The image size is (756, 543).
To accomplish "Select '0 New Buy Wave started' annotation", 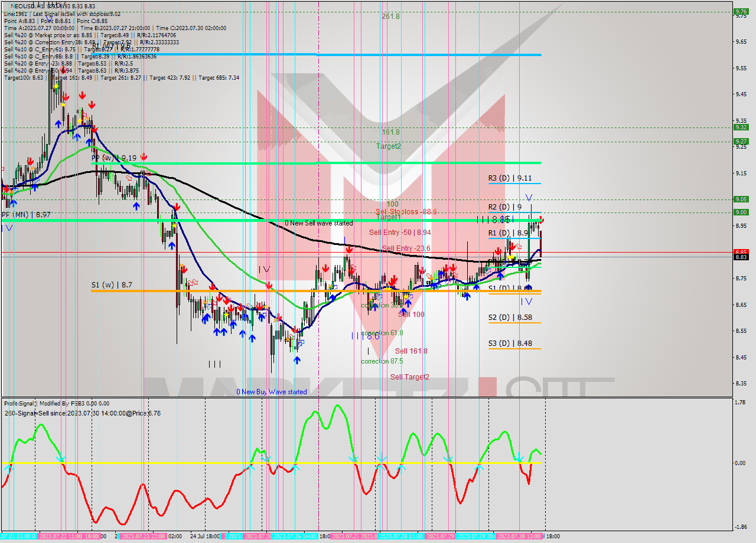I will [272, 392].
